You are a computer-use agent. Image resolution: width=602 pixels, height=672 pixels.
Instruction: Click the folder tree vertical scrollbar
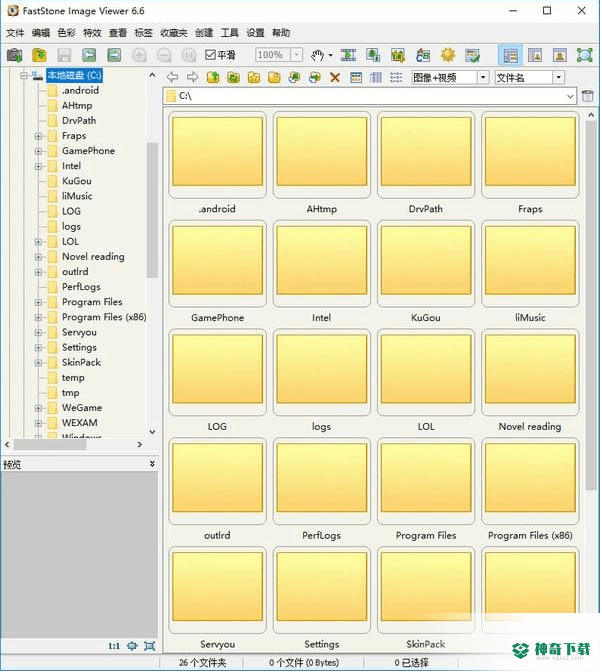(x=152, y=210)
